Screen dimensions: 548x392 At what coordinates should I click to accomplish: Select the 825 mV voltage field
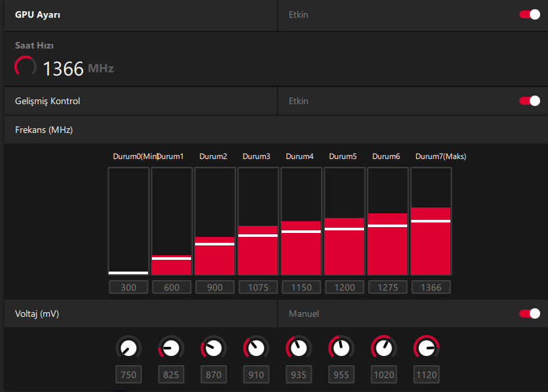[171, 374]
